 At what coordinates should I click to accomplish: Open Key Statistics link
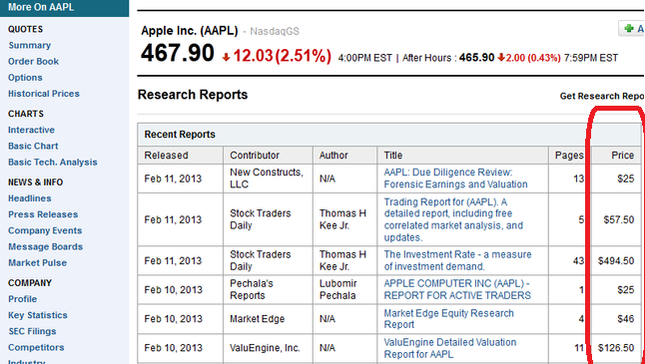pos(38,315)
